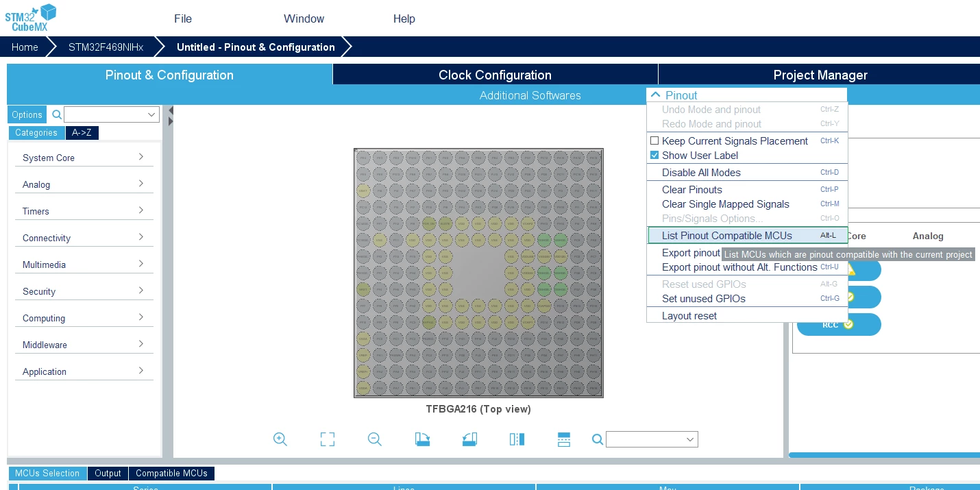Uncheck Show User Label option
This screenshot has height=490, width=980.
pyautogui.click(x=654, y=155)
